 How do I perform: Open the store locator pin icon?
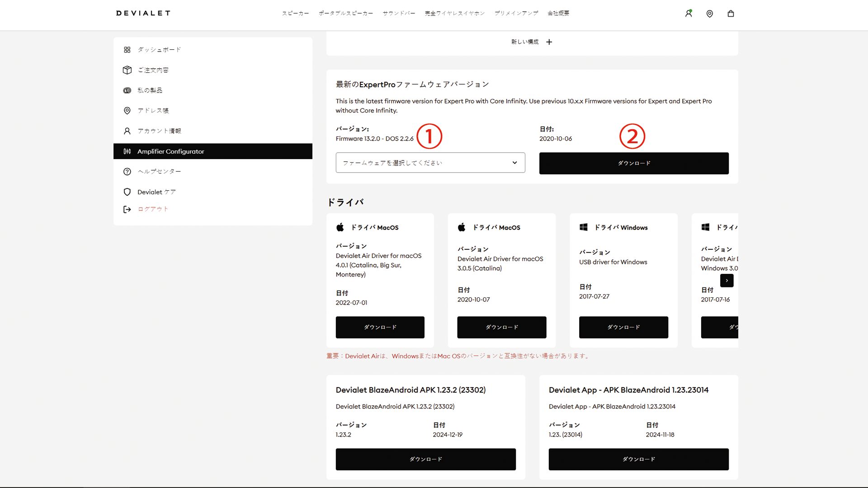tap(710, 14)
